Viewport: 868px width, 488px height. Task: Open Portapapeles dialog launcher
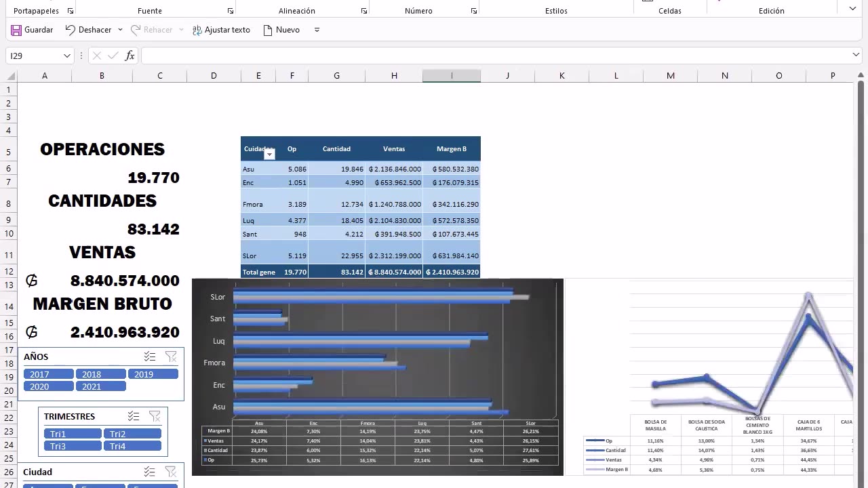[71, 11]
